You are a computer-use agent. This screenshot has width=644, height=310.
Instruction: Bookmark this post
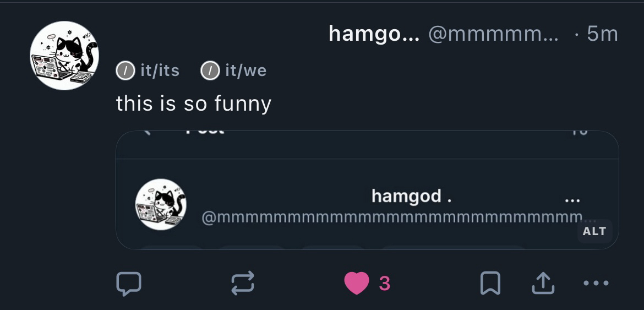tap(490, 284)
